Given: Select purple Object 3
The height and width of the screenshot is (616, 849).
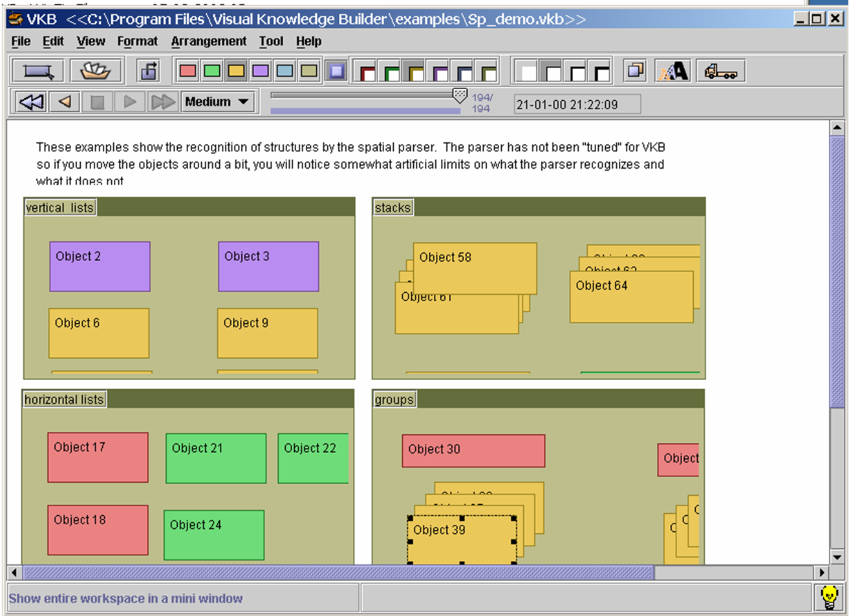Looking at the screenshot, I should [268, 267].
